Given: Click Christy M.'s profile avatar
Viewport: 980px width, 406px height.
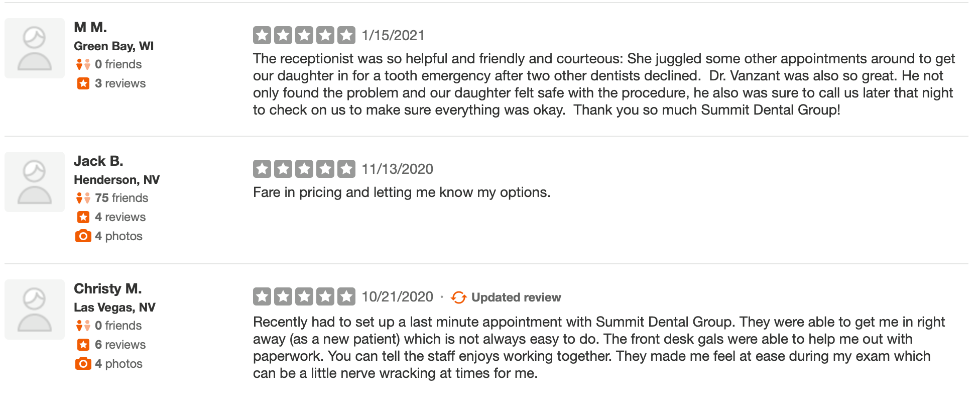Looking at the screenshot, I should pos(35,310).
